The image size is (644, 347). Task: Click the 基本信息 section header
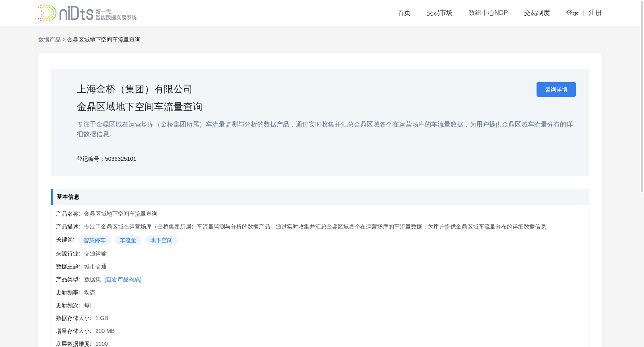320,197
